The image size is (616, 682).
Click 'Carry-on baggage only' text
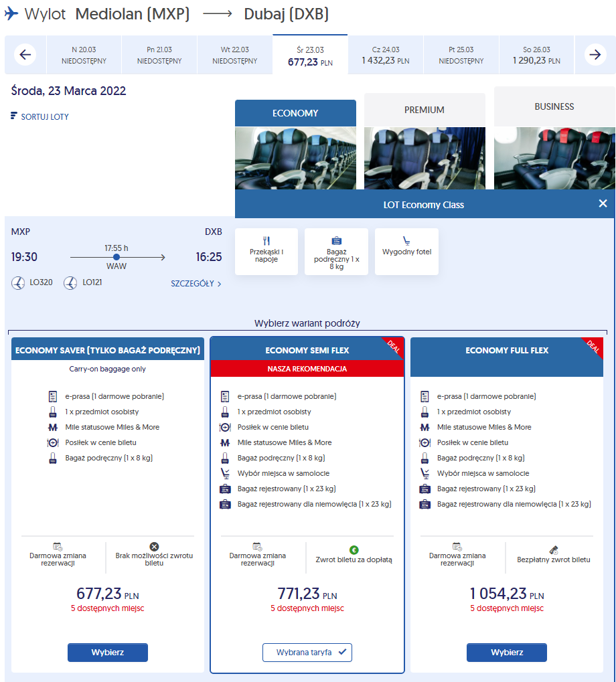pos(107,369)
